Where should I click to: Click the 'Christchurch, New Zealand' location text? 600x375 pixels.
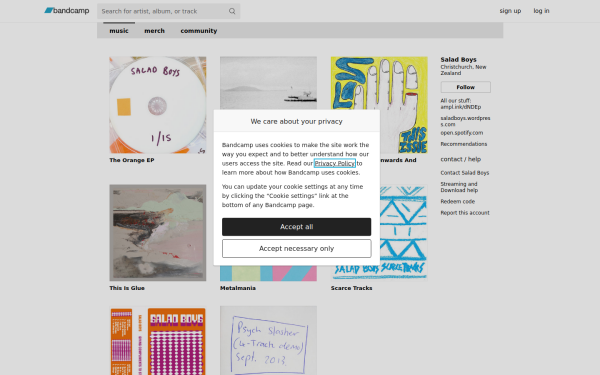click(463, 70)
